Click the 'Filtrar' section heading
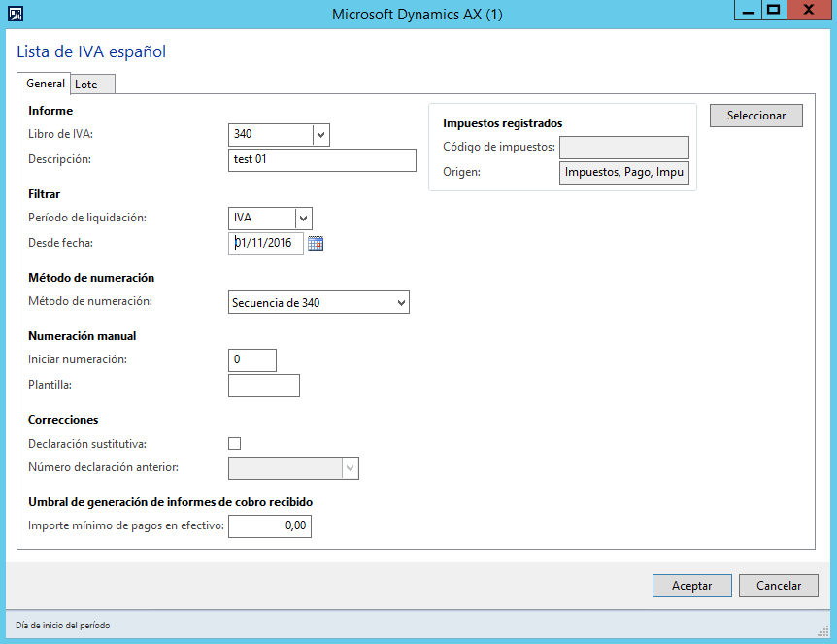This screenshot has height=644, width=837. (x=45, y=194)
